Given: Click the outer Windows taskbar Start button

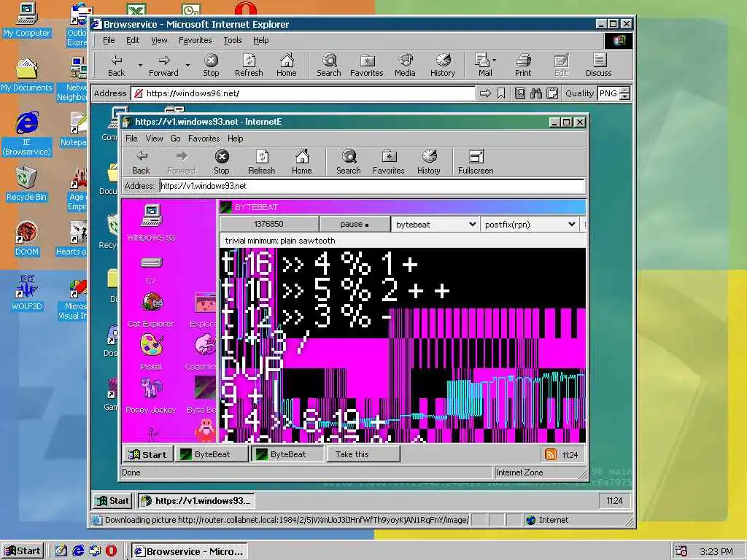Looking at the screenshot, I should pyautogui.click(x=23, y=551).
